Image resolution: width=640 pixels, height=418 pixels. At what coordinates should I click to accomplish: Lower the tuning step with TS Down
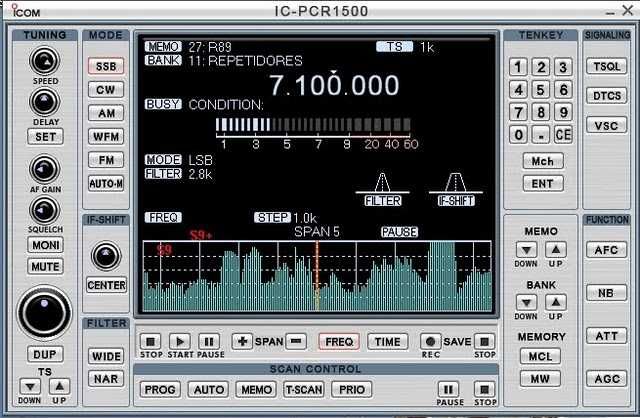click(30, 386)
